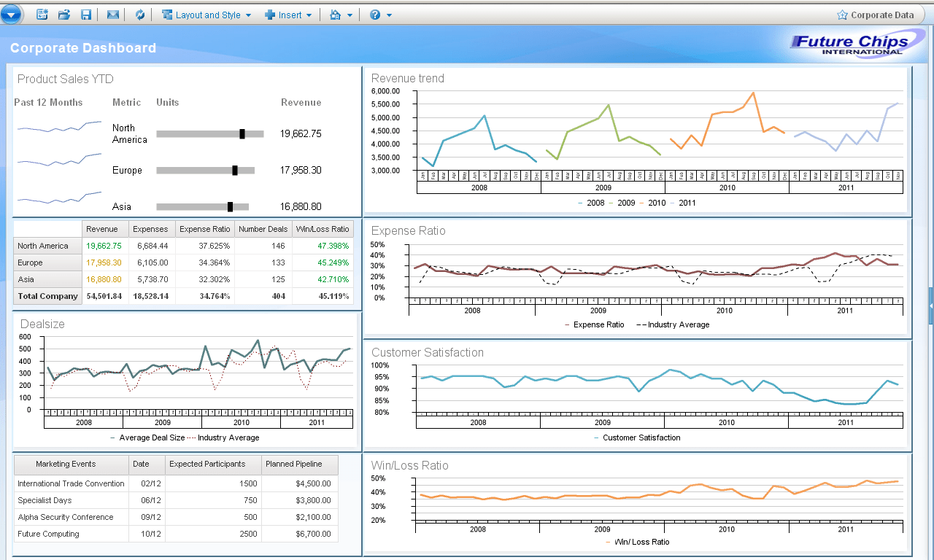
Task: Open the round blue application menu button
Action: pyautogui.click(x=12, y=15)
